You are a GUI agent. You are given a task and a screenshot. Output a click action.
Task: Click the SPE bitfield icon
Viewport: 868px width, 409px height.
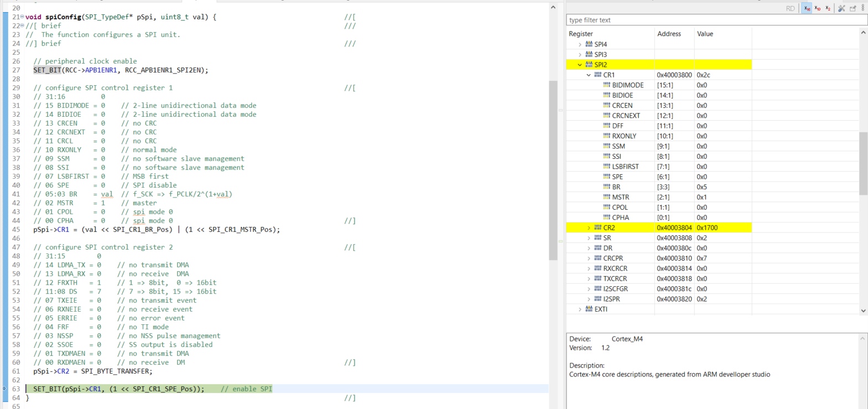point(607,177)
